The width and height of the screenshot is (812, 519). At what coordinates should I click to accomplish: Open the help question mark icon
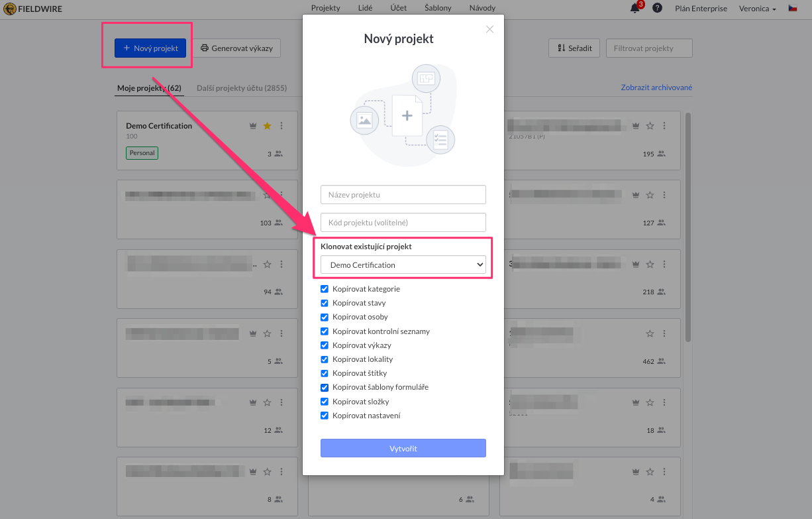[x=657, y=8]
